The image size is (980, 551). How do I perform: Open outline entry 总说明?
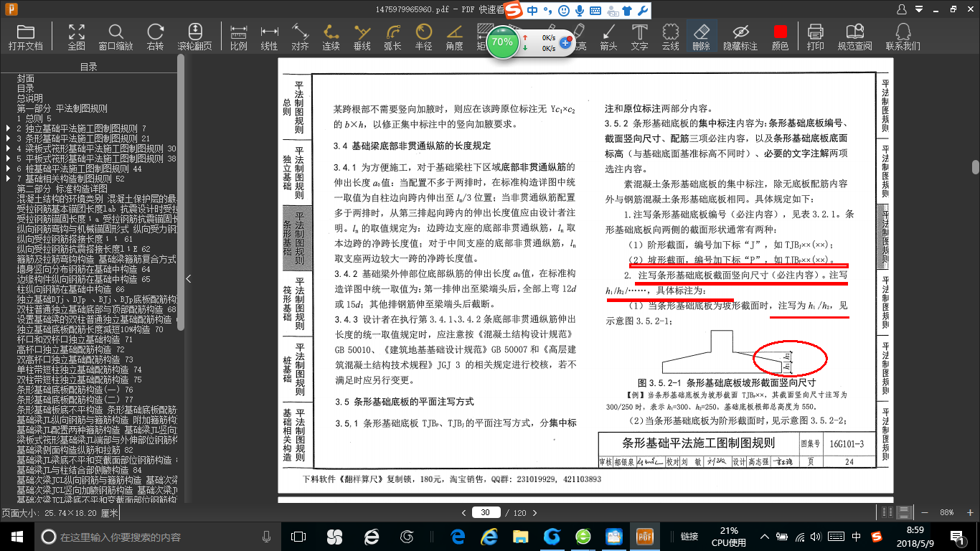pos(30,98)
